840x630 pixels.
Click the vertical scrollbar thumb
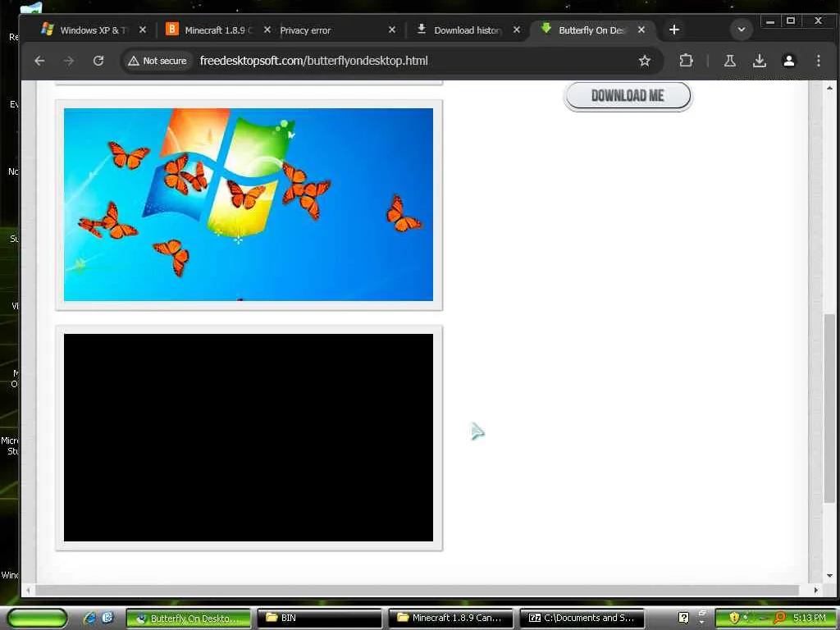click(829, 409)
